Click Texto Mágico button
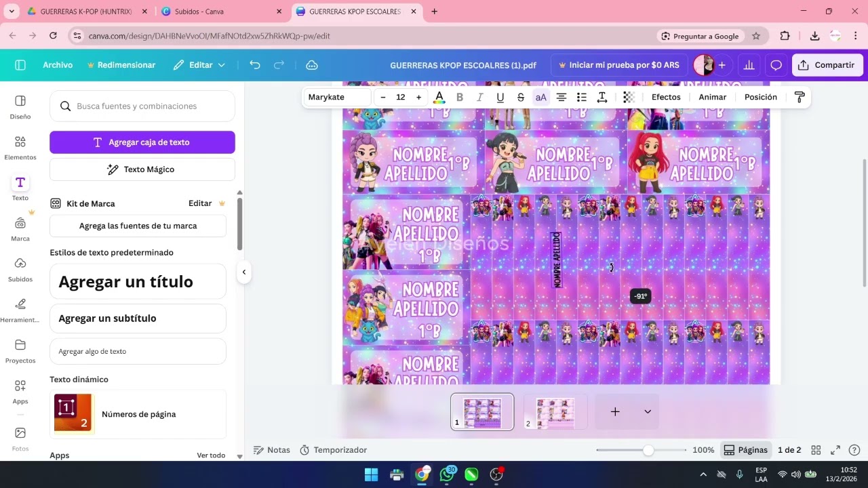Viewport: 868px width, 488px height. [x=142, y=169]
